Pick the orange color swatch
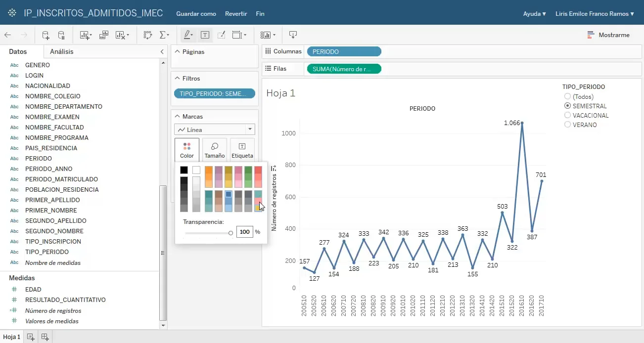The image size is (644, 343). [209, 170]
